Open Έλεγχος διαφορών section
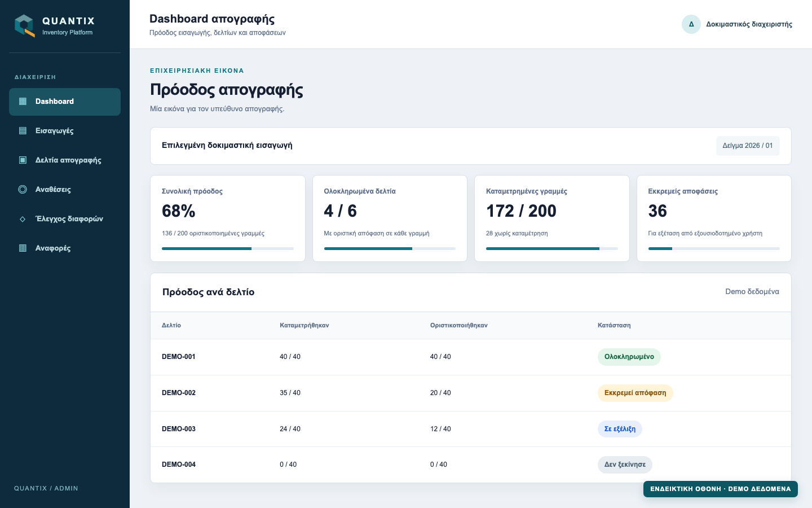 tap(65, 219)
